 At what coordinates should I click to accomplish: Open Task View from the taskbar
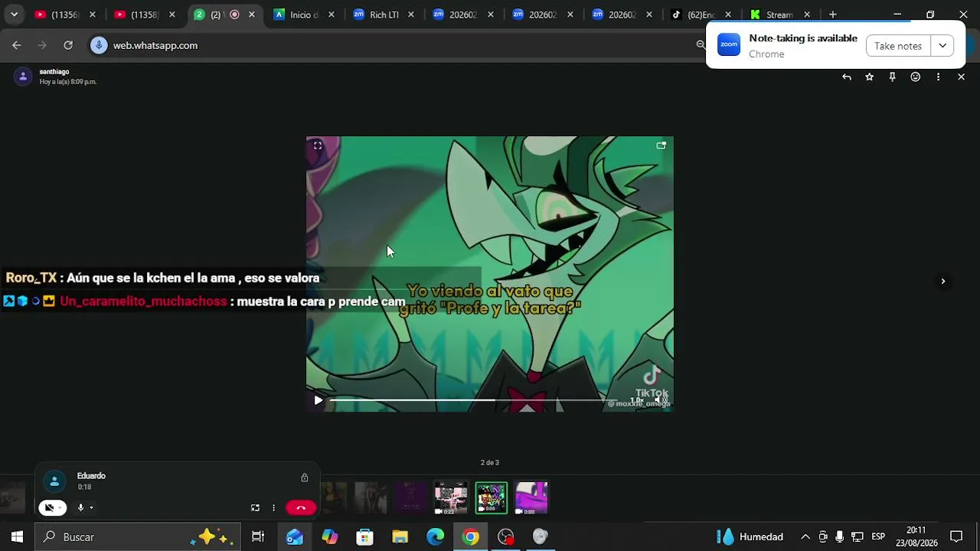pyautogui.click(x=258, y=537)
